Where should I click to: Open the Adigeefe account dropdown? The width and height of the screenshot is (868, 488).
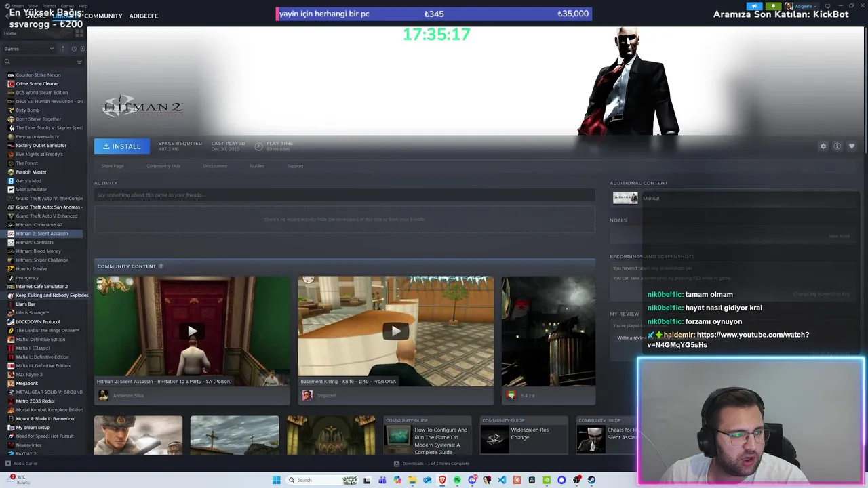click(802, 6)
